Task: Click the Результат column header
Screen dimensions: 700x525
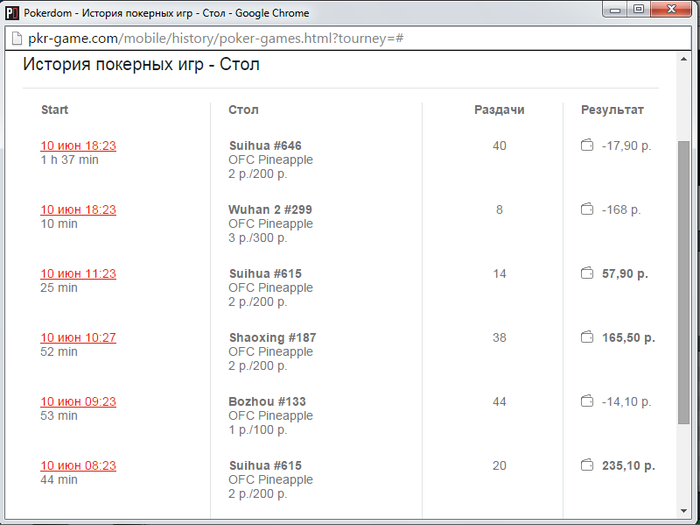Action: 612,110
